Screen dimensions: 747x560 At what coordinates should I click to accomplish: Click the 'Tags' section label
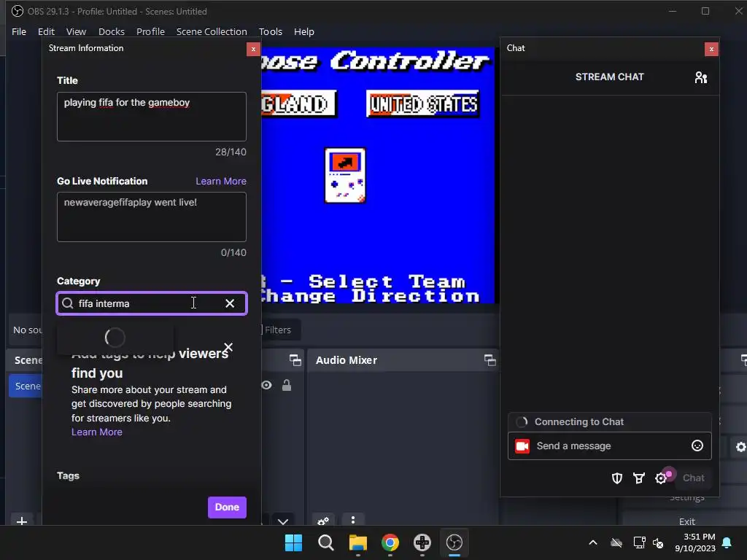pyautogui.click(x=68, y=475)
